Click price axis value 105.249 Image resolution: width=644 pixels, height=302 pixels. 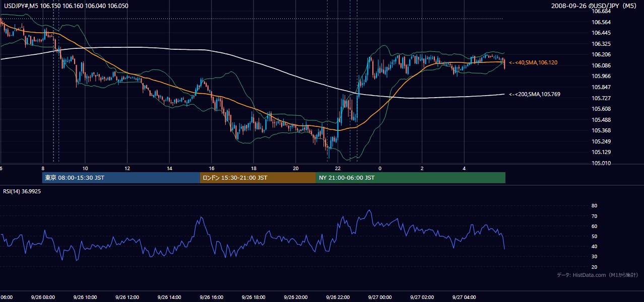pyautogui.click(x=601, y=141)
